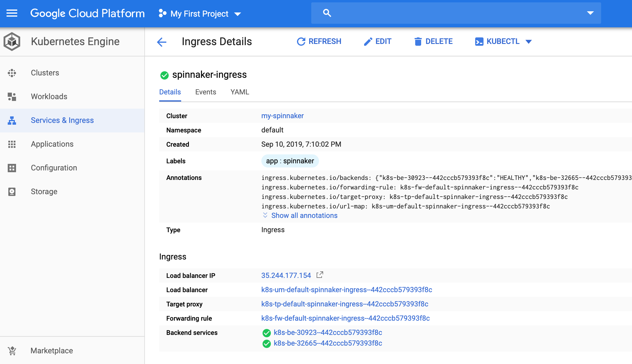632x364 pixels.
Task: Click the external link icon beside IP
Action: click(320, 275)
